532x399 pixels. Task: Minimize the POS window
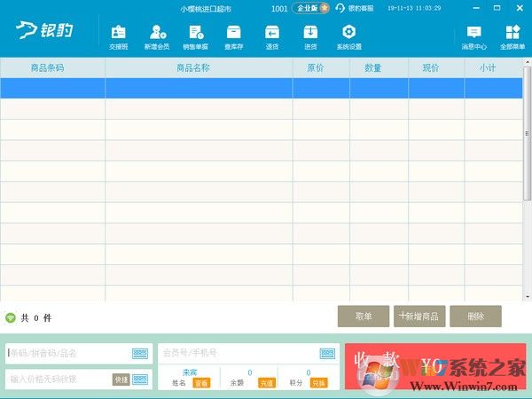coord(476,8)
